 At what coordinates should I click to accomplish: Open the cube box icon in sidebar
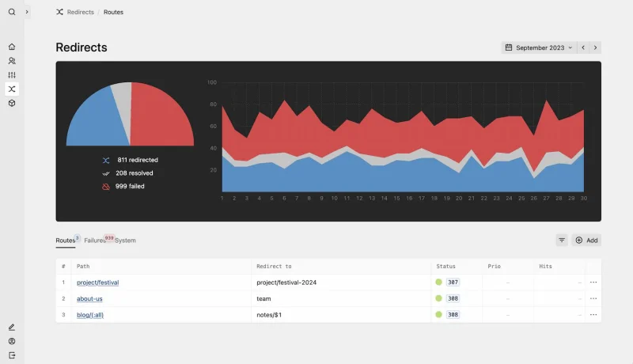(12, 103)
